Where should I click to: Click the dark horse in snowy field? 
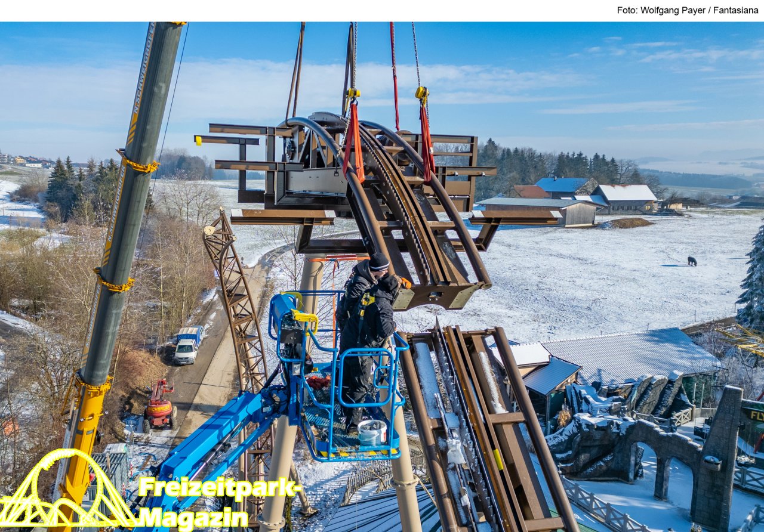[x=692, y=261]
